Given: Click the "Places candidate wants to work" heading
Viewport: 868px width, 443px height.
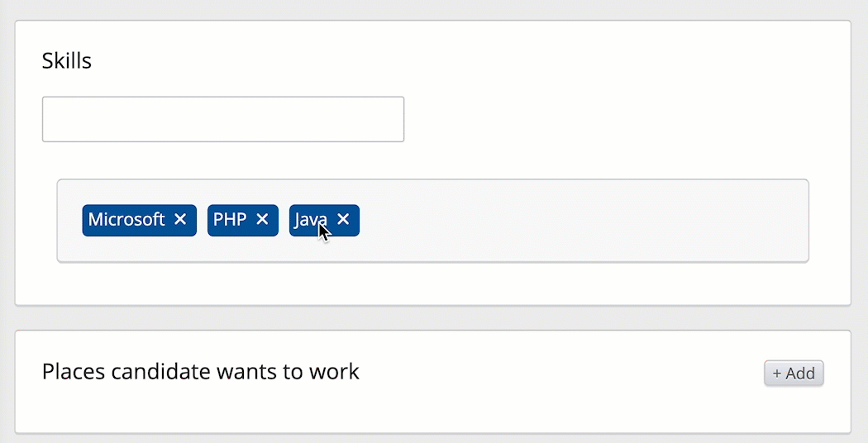Looking at the screenshot, I should [x=200, y=372].
